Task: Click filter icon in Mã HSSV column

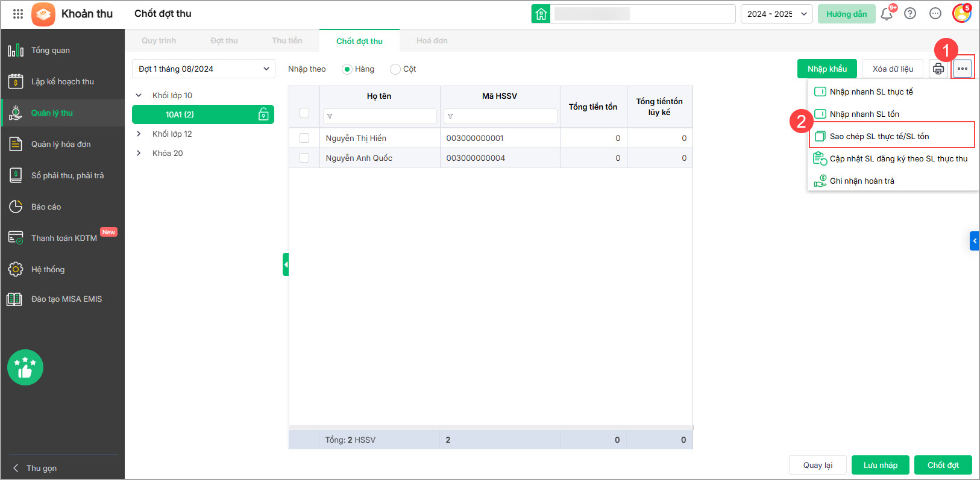Action: tap(450, 116)
